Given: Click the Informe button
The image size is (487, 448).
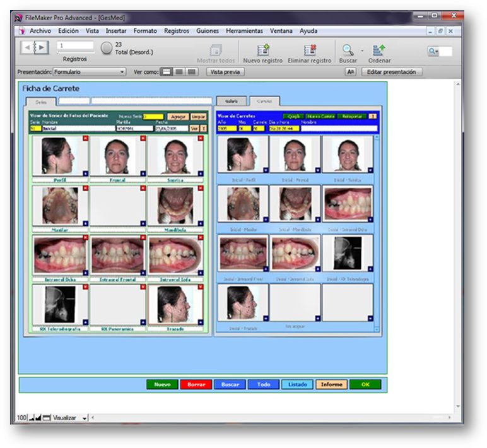Looking at the screenshot, I should pos(331,384).
